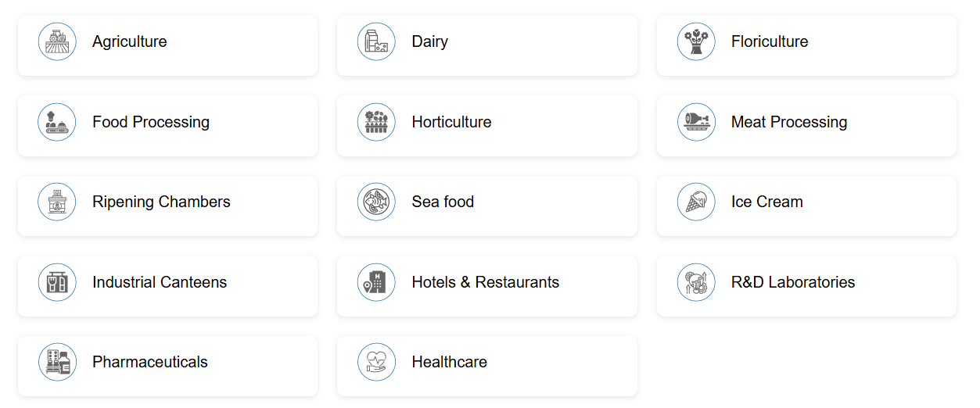Click the Floriculture flower bouquet icon
Image resolution: width=980 pixels, height=408 pixels.
[x=696, y=42]
